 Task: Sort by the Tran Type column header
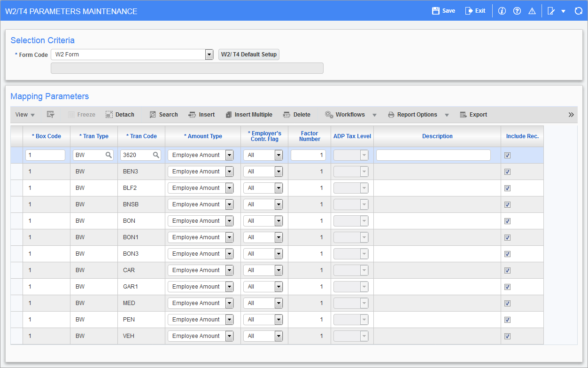pyautogui.click(x=94, y=136)
